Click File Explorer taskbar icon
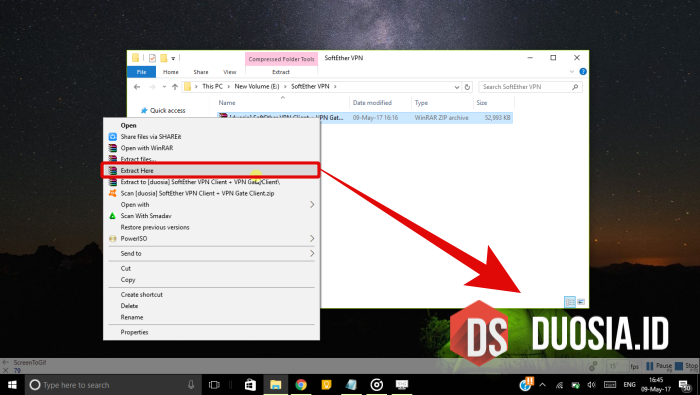700x395 pixels. (275, 385)
